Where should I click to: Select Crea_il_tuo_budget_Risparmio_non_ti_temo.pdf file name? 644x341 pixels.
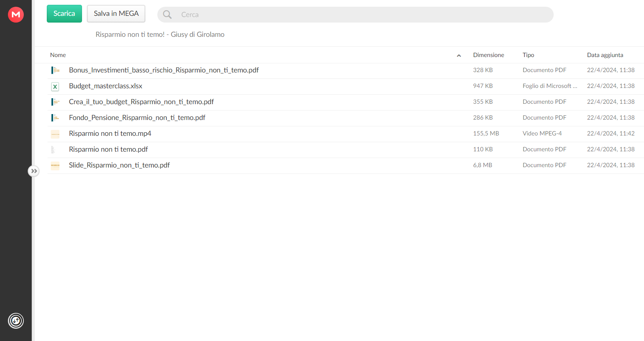tap(141, 102)
